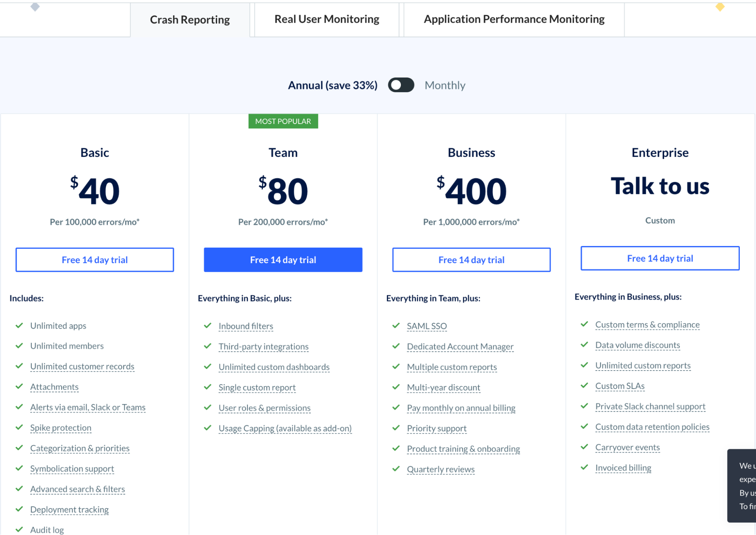Switch to Crash Reporting tab
This screenshot has width=756, height=535.
(x=189, y=20)
